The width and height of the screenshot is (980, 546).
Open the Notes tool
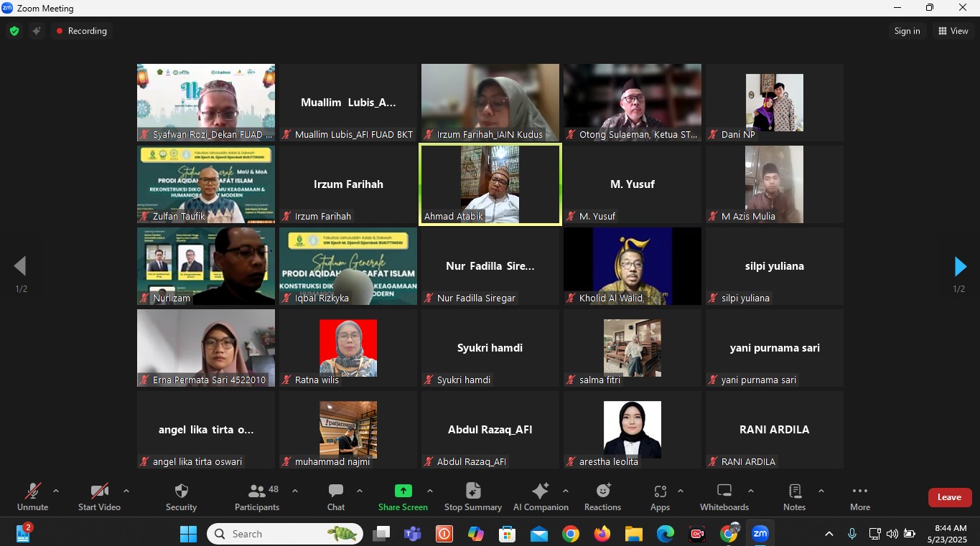(x=794, y=496)
